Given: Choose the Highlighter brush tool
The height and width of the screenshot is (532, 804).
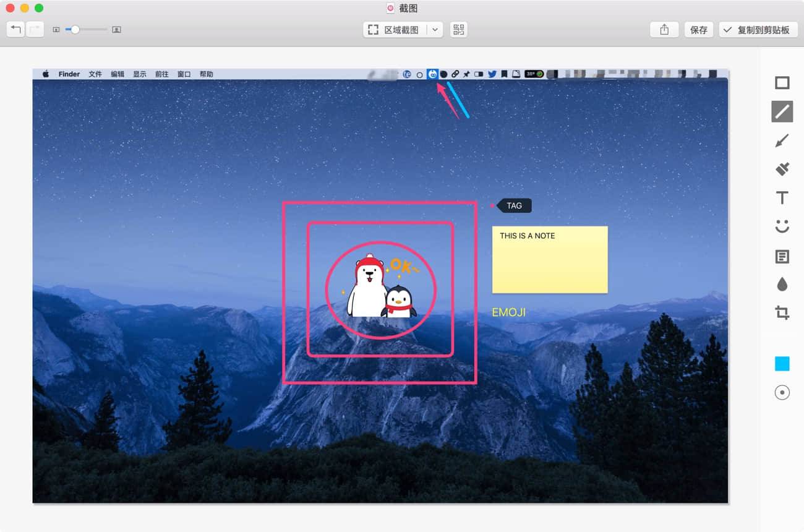Looking at the screenshot, I should point(782,169).
